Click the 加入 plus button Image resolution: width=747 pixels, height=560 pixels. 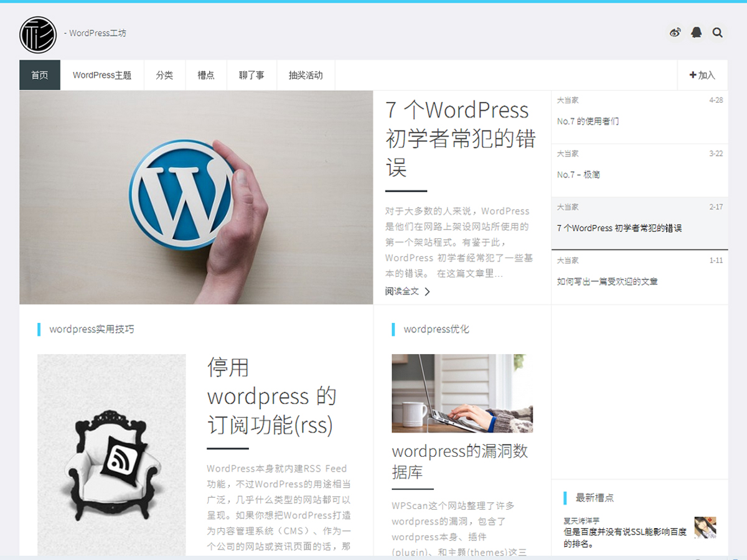(702, 75)
